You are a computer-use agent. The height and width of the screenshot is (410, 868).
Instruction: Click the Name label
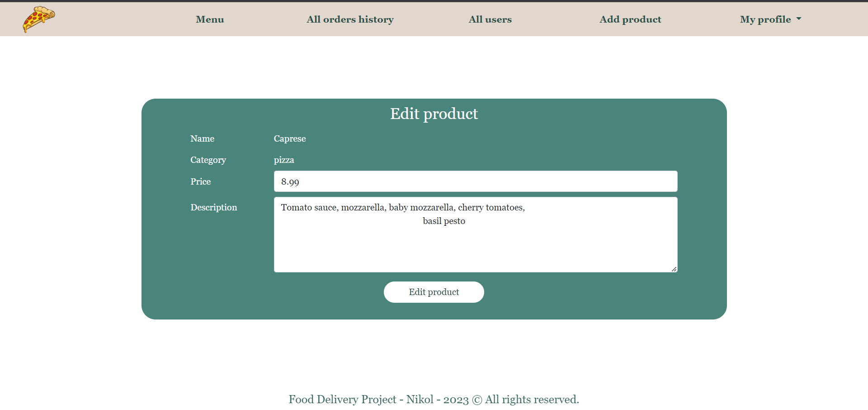pyautogui.click(x=202, y=139)
